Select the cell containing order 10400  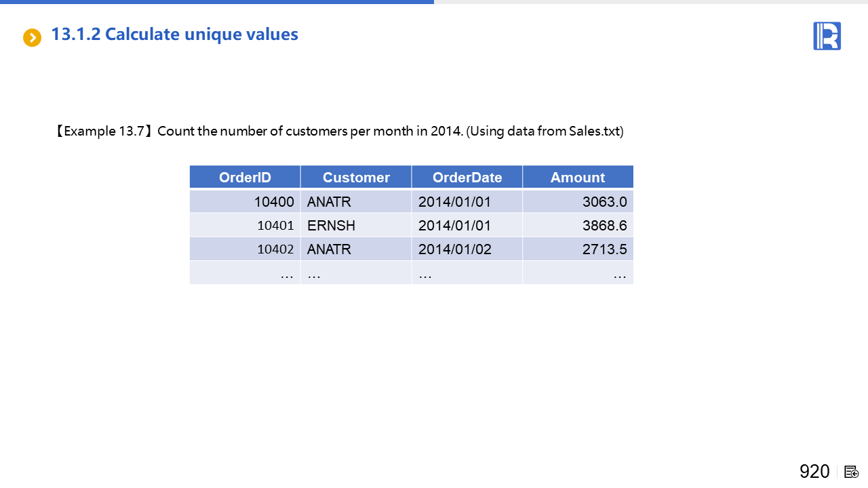tap(245, 202)
